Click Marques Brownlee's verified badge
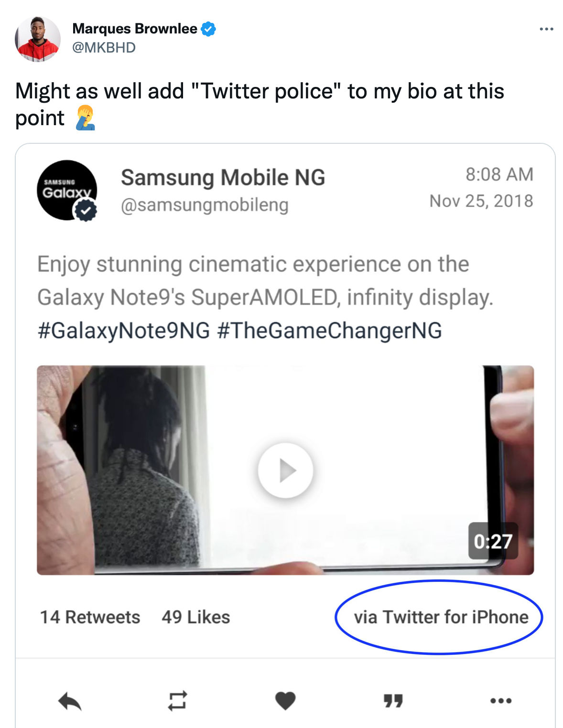The height and width of the screenshot is (728, 563). (x=208, y=29)
